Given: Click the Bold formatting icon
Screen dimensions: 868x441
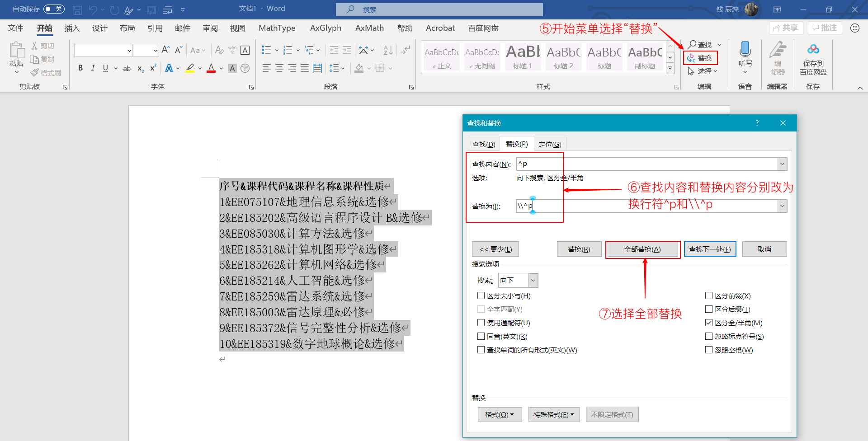Looking at the screenshot, I should [x=80, y=68].
